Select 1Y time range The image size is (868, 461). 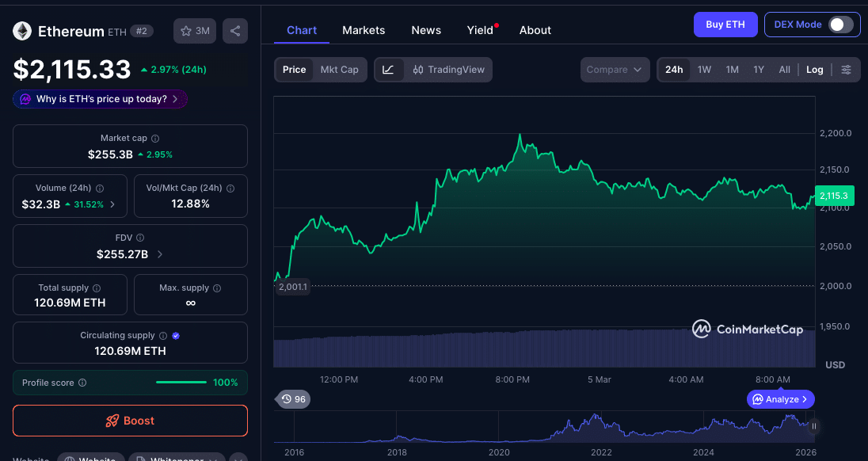[x=759, y=70]
